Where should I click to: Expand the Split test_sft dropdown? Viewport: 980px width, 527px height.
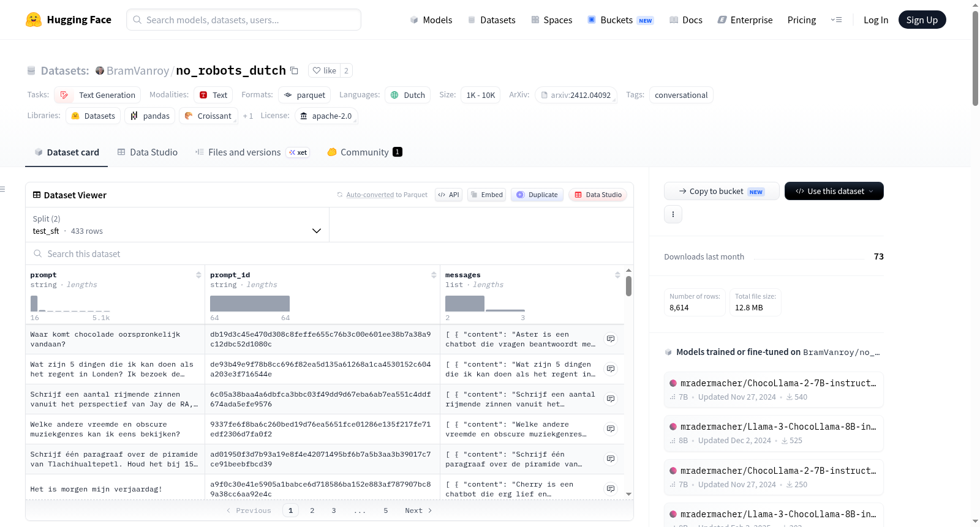click(177, 225)
